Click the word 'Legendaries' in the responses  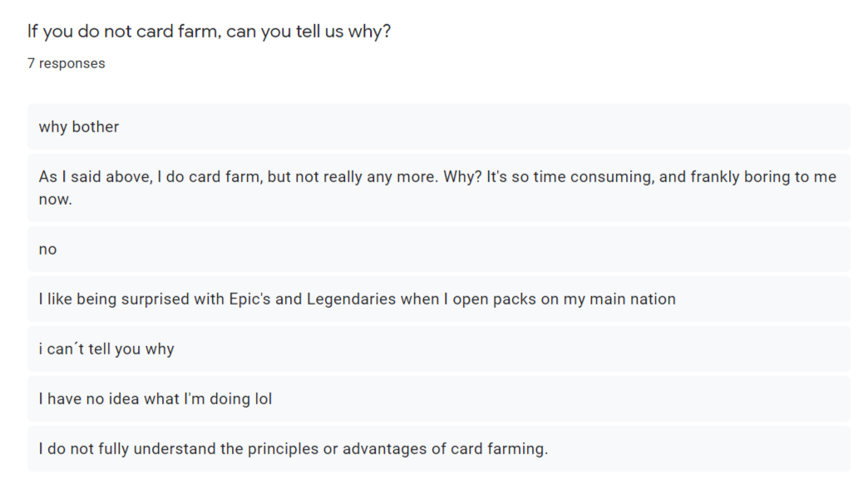(x=352, y=299)
